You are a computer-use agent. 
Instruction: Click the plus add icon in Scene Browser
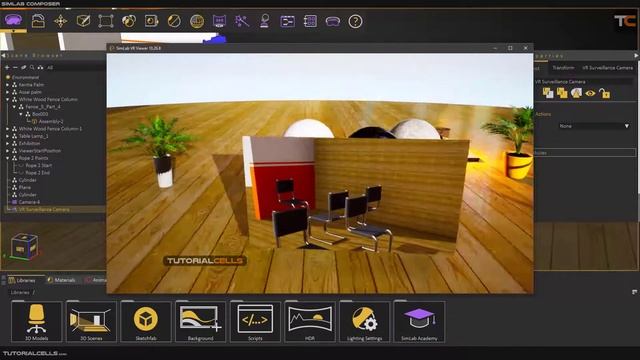tap(7, 67)
